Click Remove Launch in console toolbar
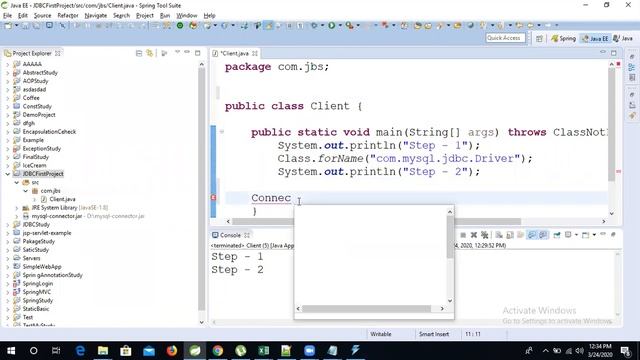 pyautogui.click(x=474, y=235)
